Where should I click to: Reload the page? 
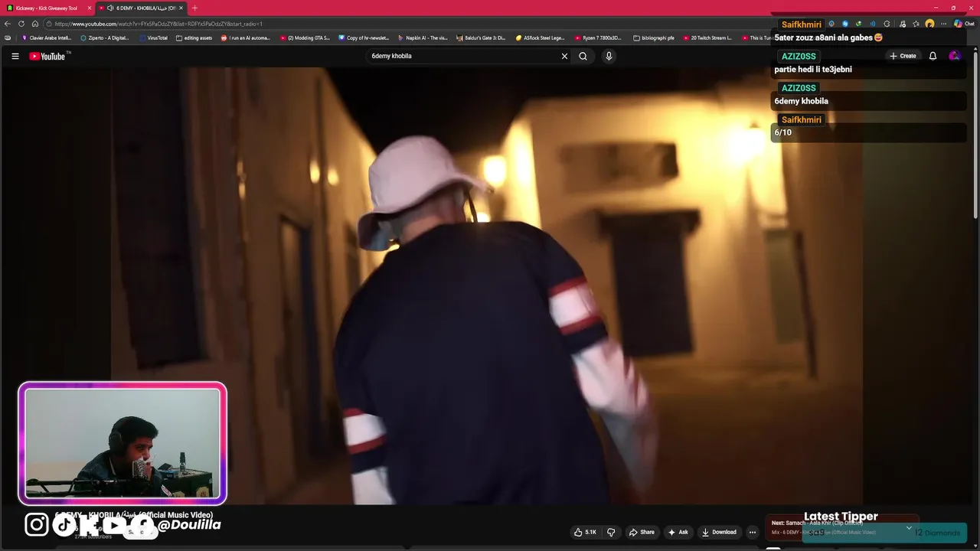(x=21, y=24)
